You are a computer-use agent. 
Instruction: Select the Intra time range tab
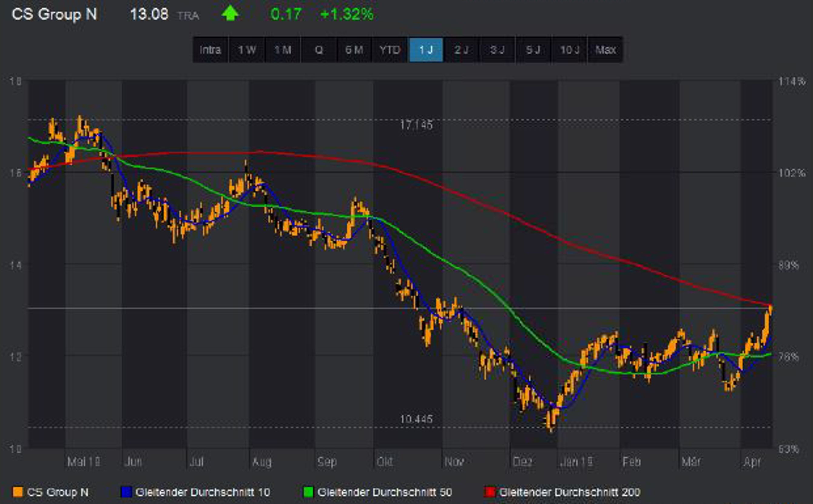pos(211,50)
